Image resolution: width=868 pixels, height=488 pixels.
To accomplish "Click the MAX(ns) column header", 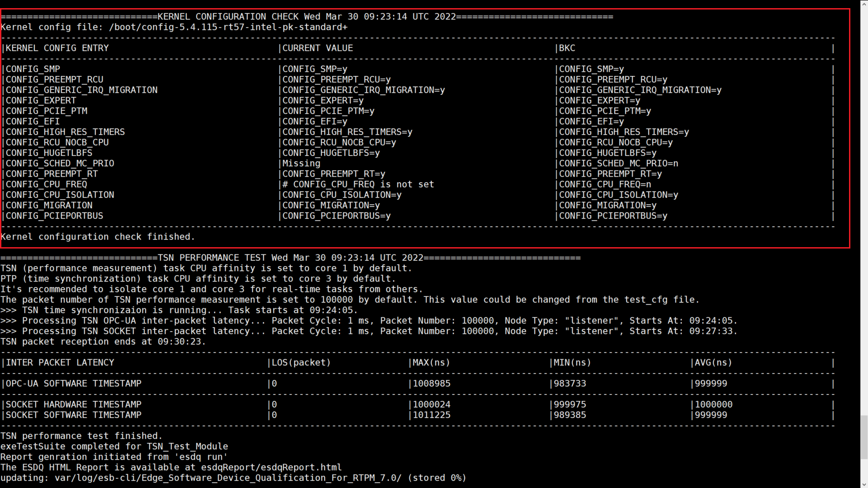I will [431, 362].
